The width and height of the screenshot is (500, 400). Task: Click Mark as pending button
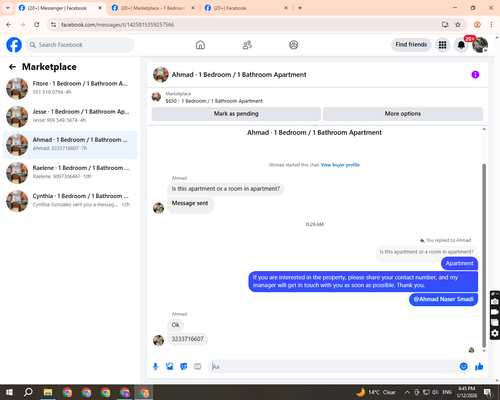point(236,114)
